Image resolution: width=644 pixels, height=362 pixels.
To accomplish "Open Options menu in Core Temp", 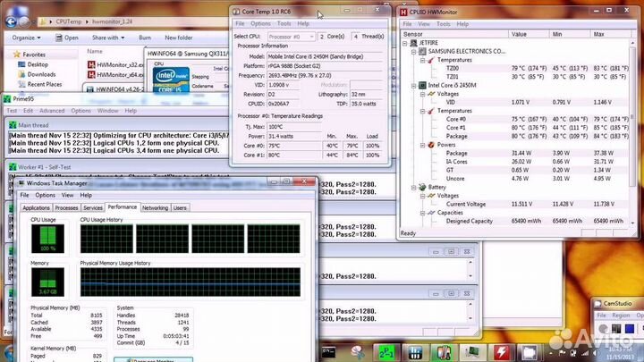I will click(x=260, y=23).
